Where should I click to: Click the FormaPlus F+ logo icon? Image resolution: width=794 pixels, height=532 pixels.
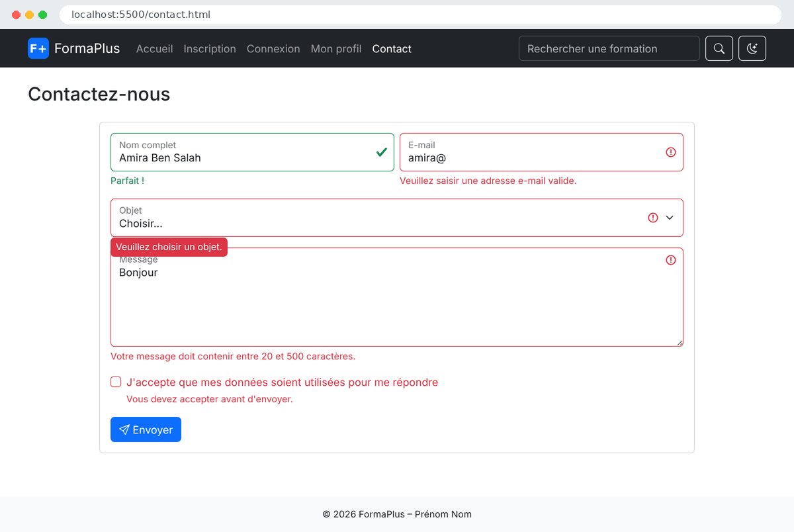pyautogui.click(x=38, y=48)
